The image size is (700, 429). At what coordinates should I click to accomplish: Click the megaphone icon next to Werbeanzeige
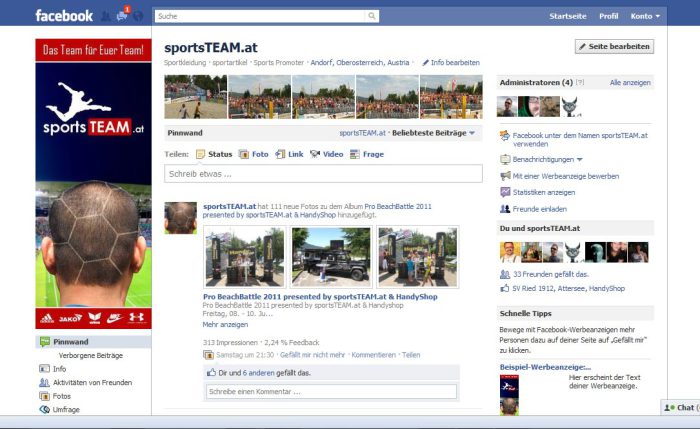pyautogui.click(x=505, y=176)
